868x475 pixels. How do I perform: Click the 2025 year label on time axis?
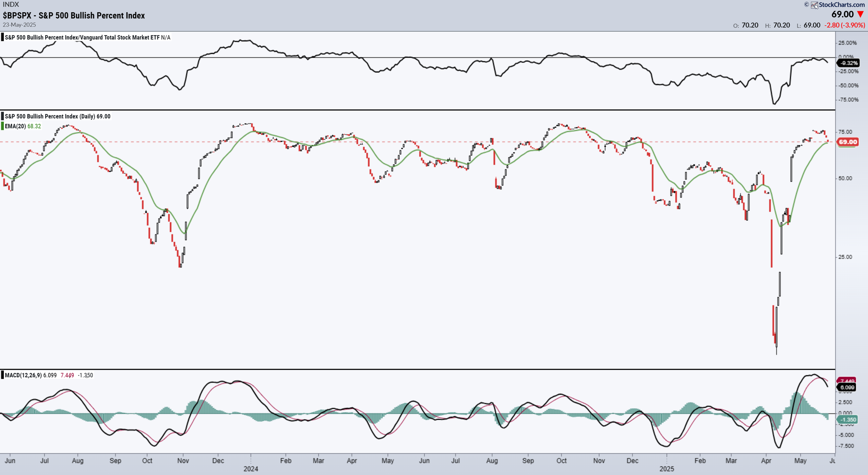pyautogui.click(x=667, y=469)
